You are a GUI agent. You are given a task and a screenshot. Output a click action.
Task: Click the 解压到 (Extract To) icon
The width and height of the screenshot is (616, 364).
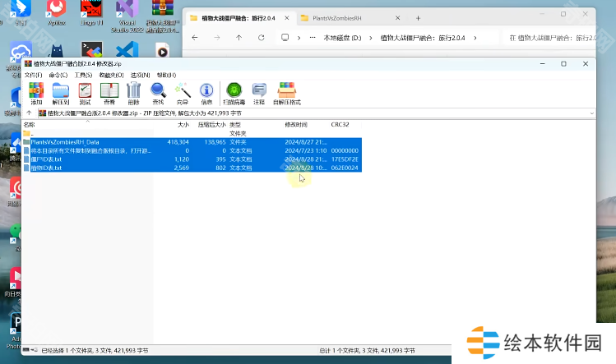(x=61, y=93)
